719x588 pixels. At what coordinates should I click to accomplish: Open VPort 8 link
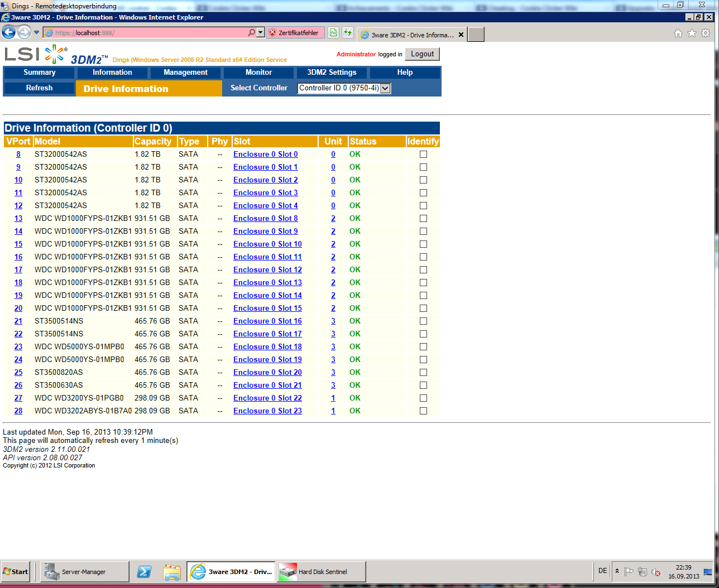18,155
